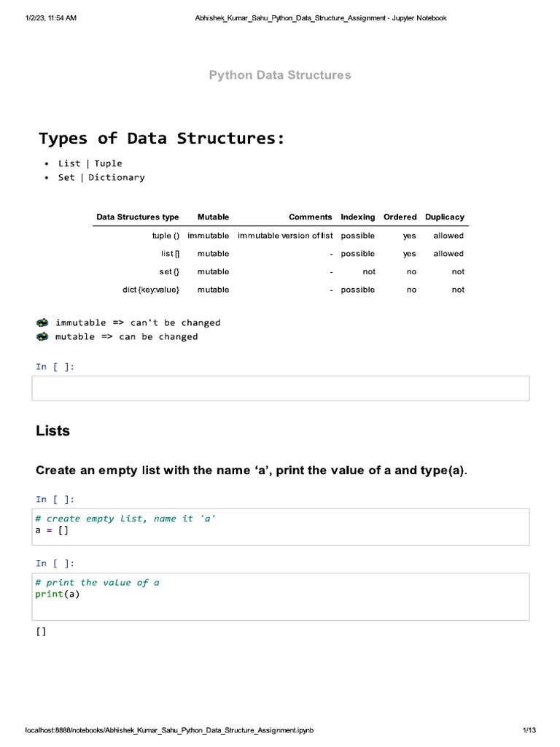The image size is (560, 747).
Task: Click the dict {key:value} row label
Action: pyautogui.click(x=149, y=290)
